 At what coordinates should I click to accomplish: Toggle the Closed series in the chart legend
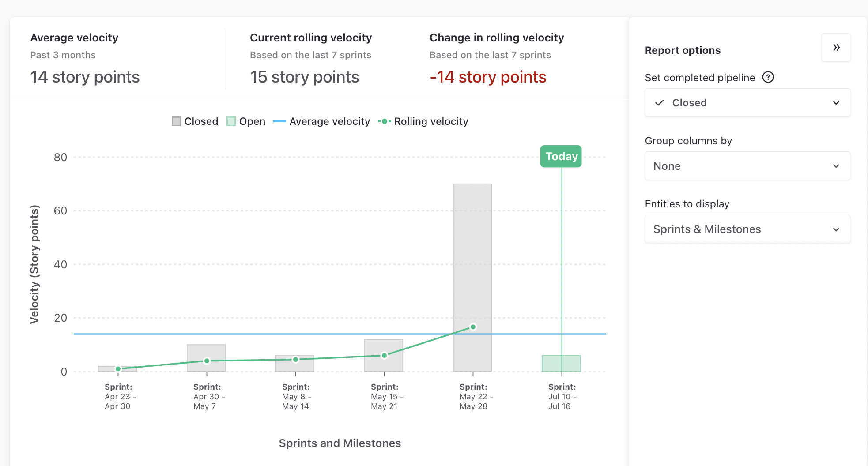tap(195, 121)
